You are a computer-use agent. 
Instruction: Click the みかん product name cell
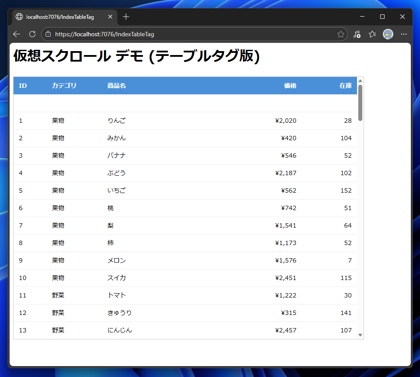pyautogui.click(x=116, y=138)
